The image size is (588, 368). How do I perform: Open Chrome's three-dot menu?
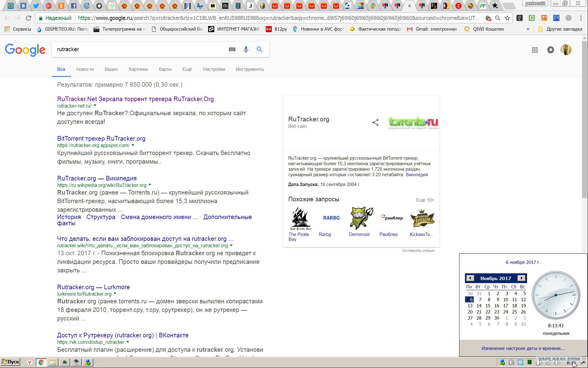tap(581, 18)
